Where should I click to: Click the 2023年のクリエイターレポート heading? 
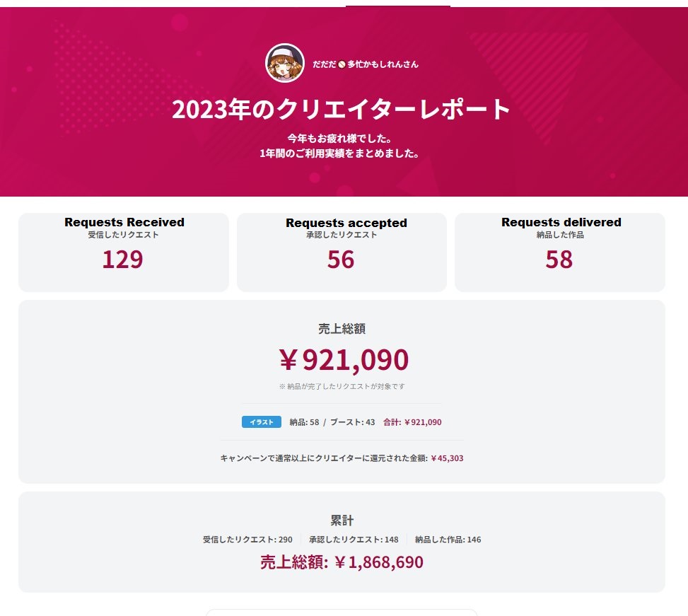click(x=341, y=109)
